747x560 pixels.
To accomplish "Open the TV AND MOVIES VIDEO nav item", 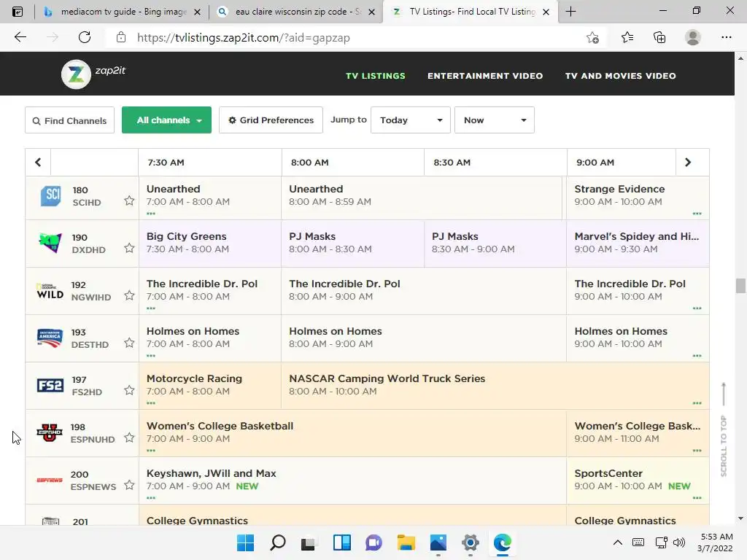I will tap(620, 76).
